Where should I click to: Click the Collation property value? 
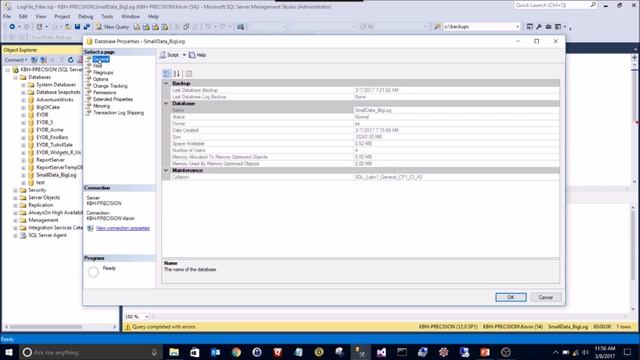tap(456, 177)
